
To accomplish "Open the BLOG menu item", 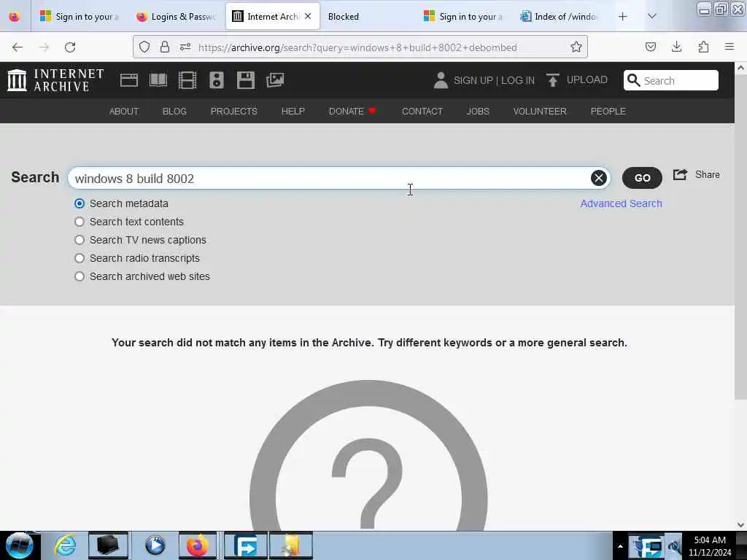I will (x=174, y=112).
